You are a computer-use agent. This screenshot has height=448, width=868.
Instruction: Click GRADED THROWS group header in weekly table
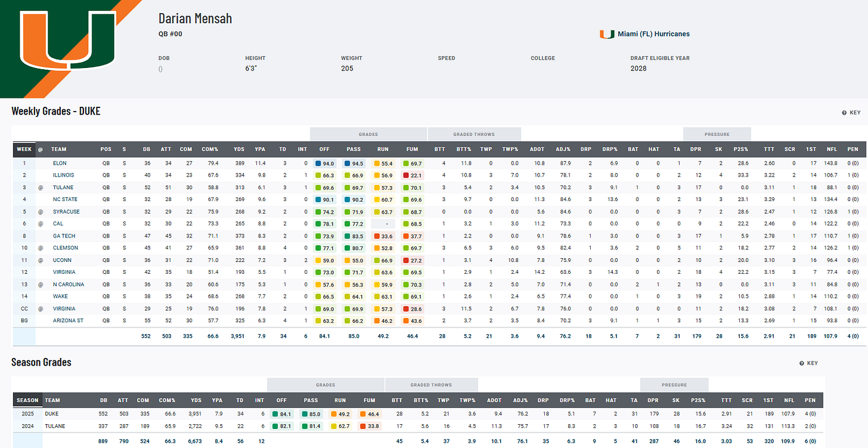(475, 134)
